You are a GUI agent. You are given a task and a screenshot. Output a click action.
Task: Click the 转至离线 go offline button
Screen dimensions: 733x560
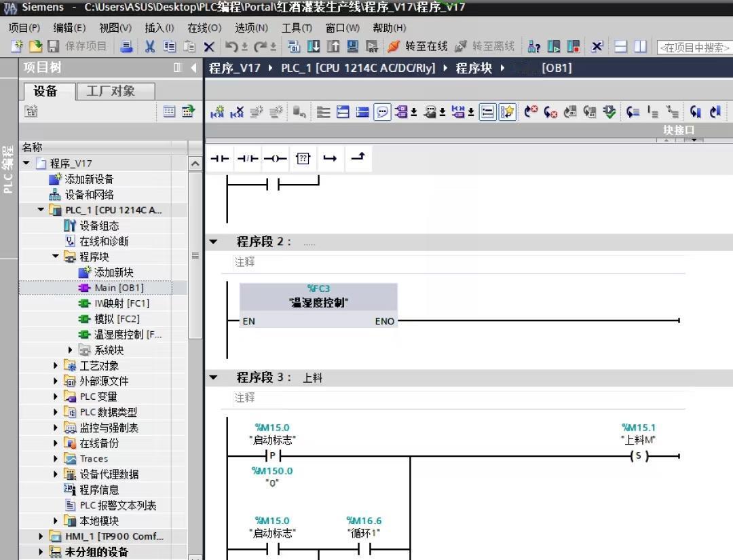tap(485, 45)
